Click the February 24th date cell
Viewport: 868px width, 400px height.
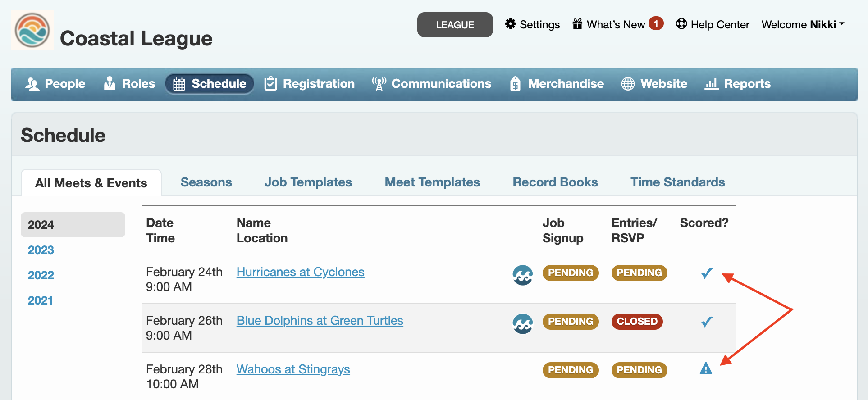184,279
